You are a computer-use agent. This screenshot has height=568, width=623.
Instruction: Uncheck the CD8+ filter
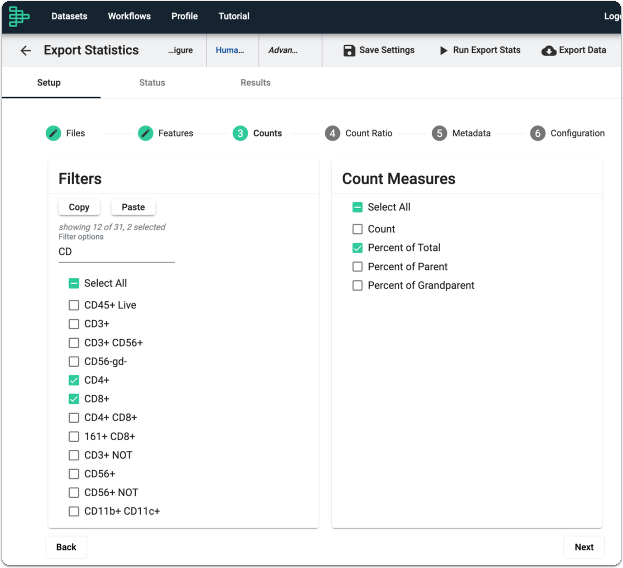pos(74,399)
